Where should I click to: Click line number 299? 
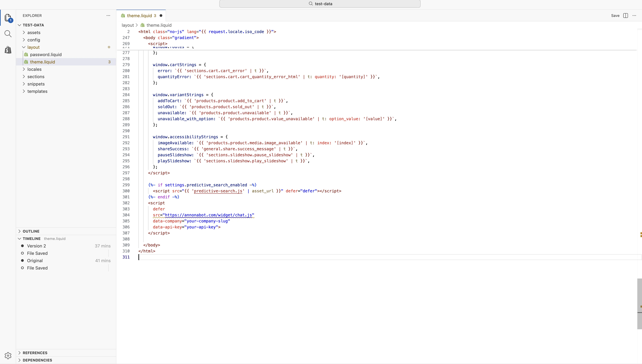(126, 185)
